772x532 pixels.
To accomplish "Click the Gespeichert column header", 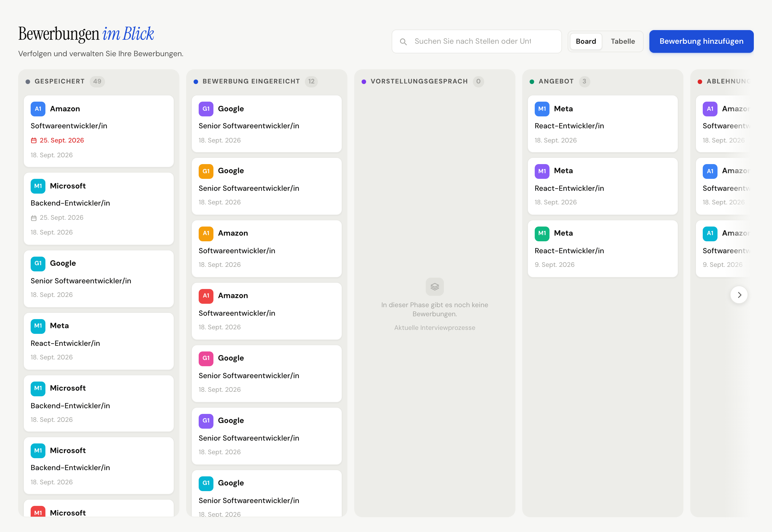I will click(60, 81).
